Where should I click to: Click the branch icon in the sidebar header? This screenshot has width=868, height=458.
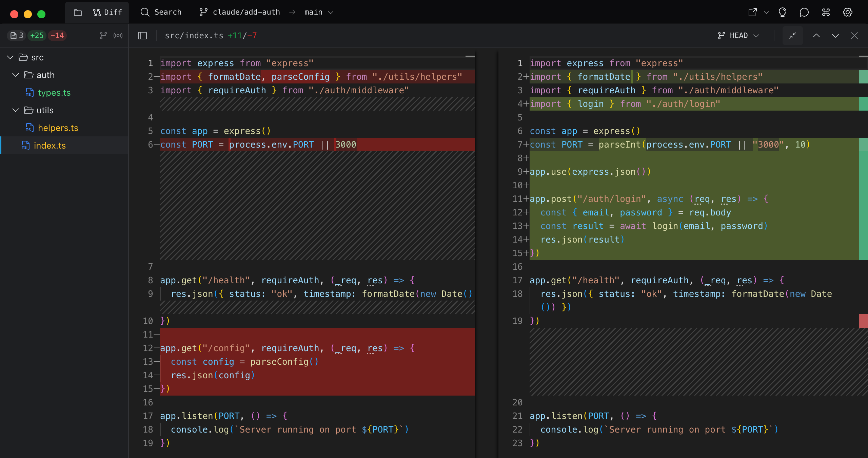pyautogui.click(x=103, y=36)
